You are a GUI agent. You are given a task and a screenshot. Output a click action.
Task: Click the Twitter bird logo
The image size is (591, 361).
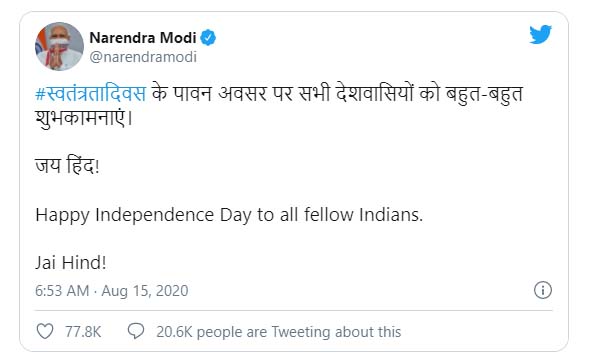point(540,34)
